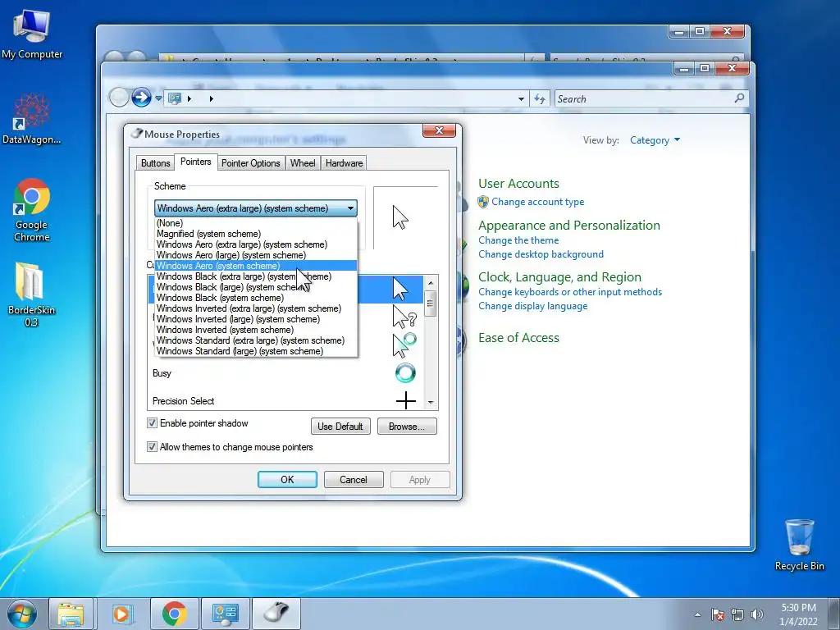Select Windows Aero (large) scheme
Image resolution: width=840 pixels, height=630 pixels.
[256, 256]
